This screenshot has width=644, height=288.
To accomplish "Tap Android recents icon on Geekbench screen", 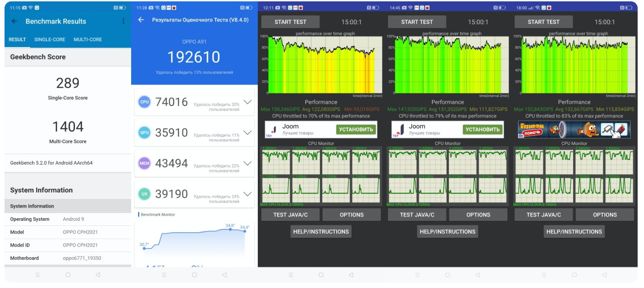I will [x=38, y=275].
